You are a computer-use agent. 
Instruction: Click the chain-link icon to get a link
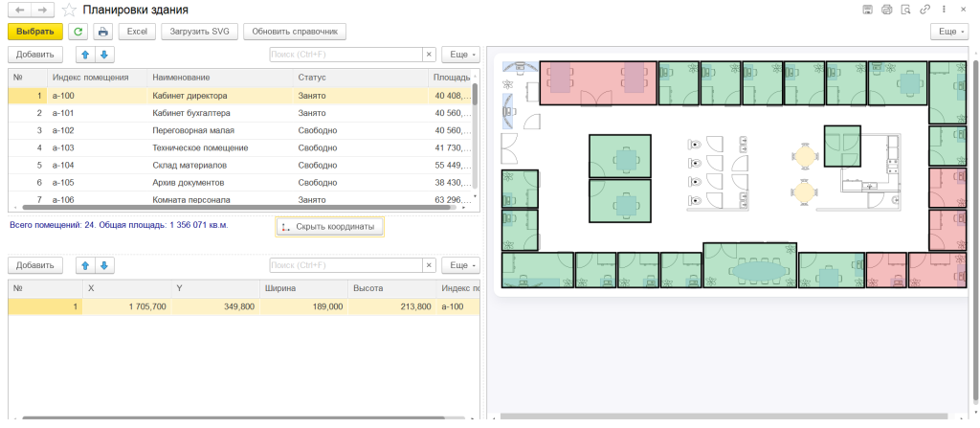tap(924, 10)
